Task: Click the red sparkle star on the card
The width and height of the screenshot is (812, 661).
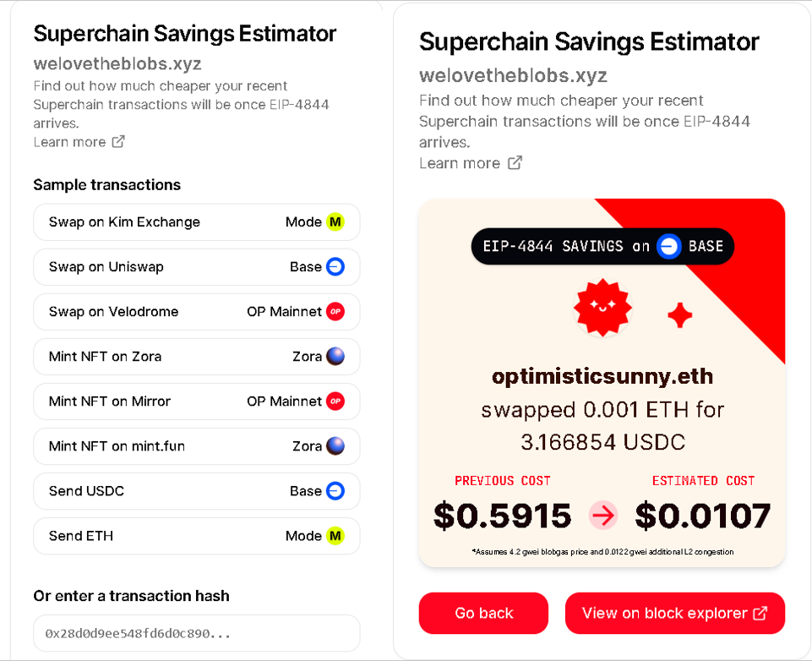Action: (680, 316)
